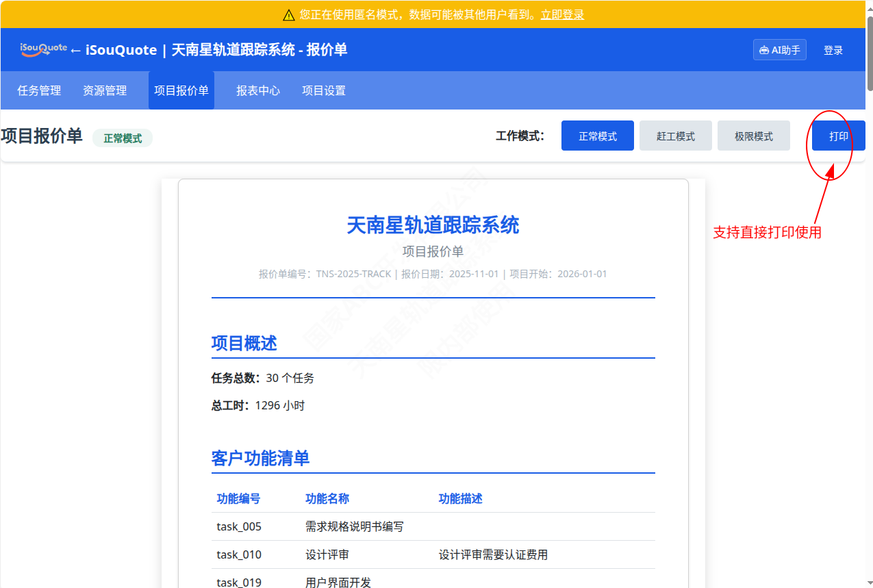Open the 项目设置 tab
This screenshot has height=588, width=873.
324,90
